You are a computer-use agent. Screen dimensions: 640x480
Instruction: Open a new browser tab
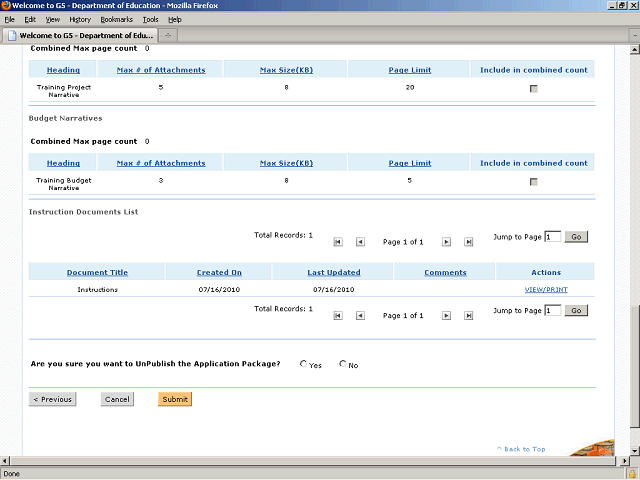[x=168, y=36]
